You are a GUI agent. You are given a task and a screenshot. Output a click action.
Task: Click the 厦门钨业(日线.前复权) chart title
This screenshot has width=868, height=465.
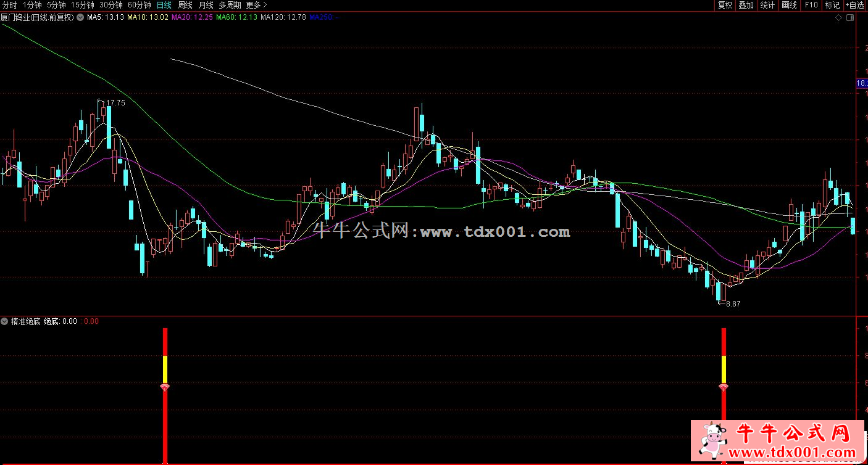[37, 17]
